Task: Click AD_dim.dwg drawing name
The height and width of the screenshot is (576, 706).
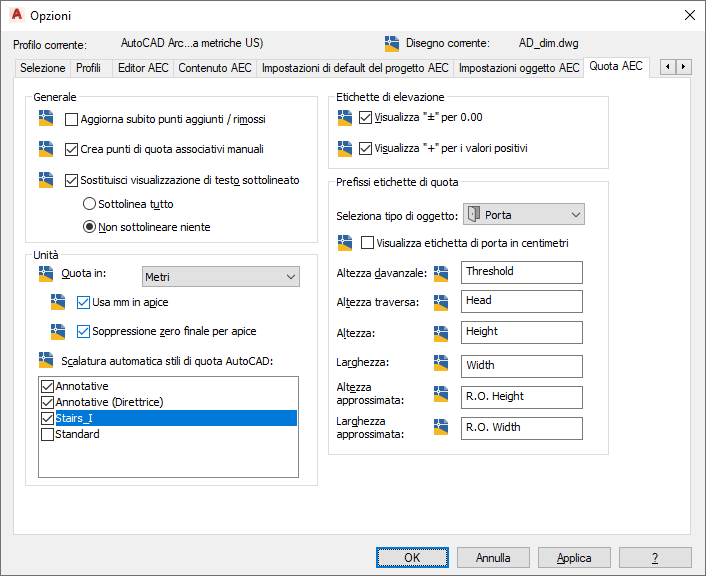Action: pos(548,43)
